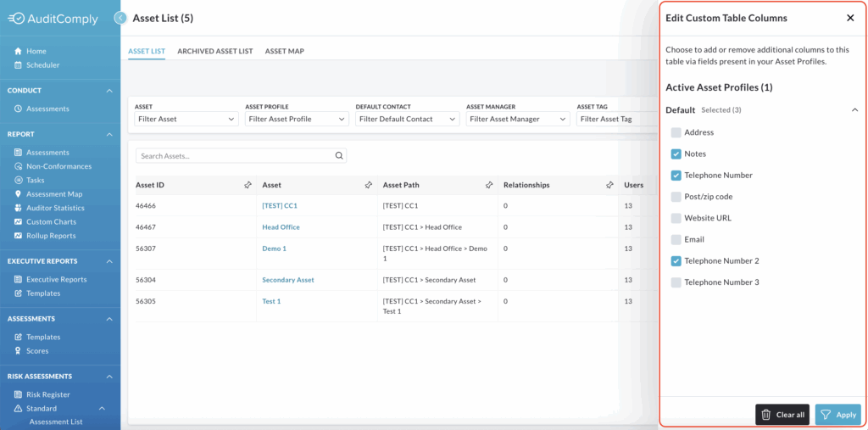This screenshot has width=868, height=430.
Task: Collapse the sidebar using the arrow icon
Action: [x=120, y=18]
